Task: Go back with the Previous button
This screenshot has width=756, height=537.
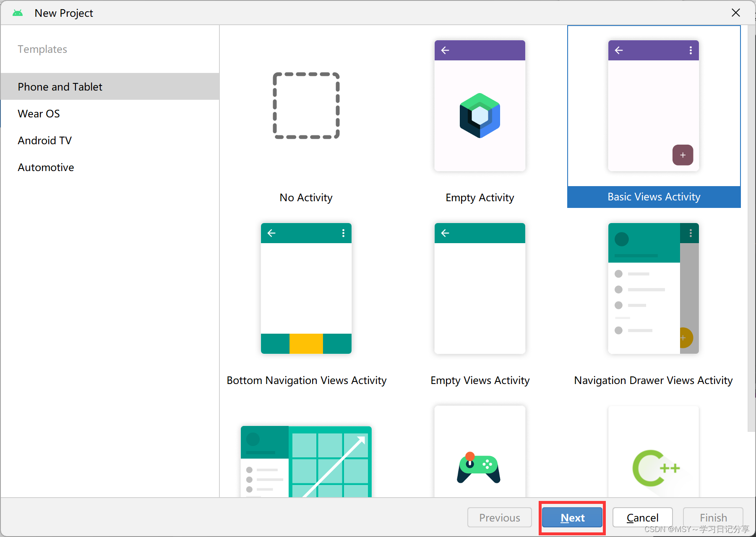Action: click(500, 518)
